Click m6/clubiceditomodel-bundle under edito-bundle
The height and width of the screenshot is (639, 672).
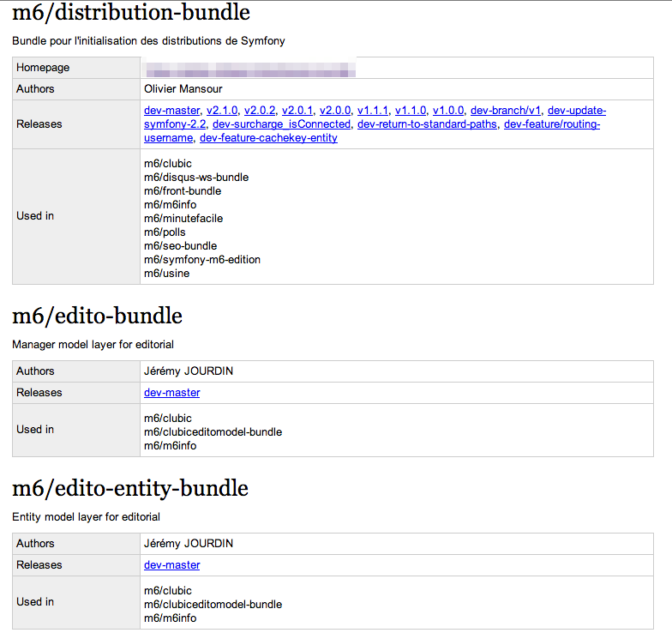point(213,432)
